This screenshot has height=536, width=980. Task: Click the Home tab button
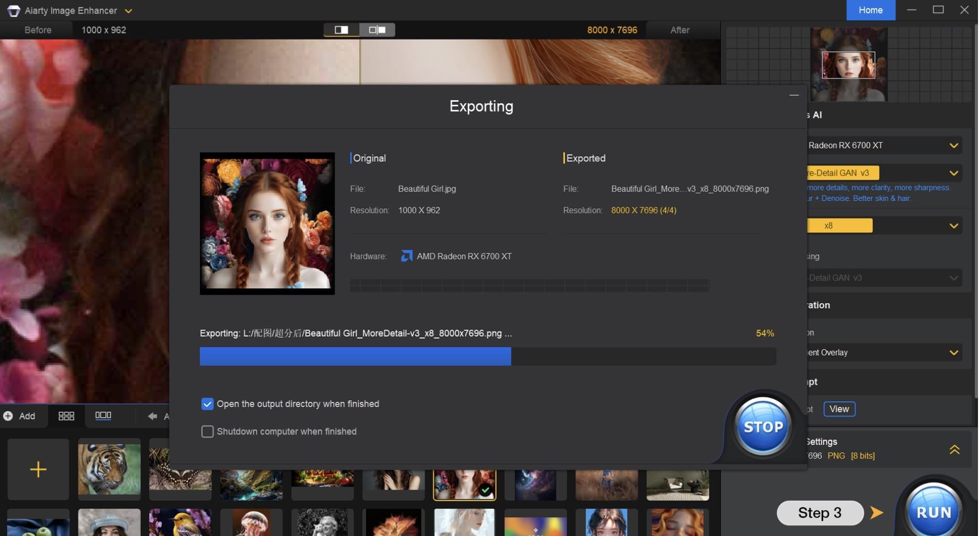(x=870, y=10)
